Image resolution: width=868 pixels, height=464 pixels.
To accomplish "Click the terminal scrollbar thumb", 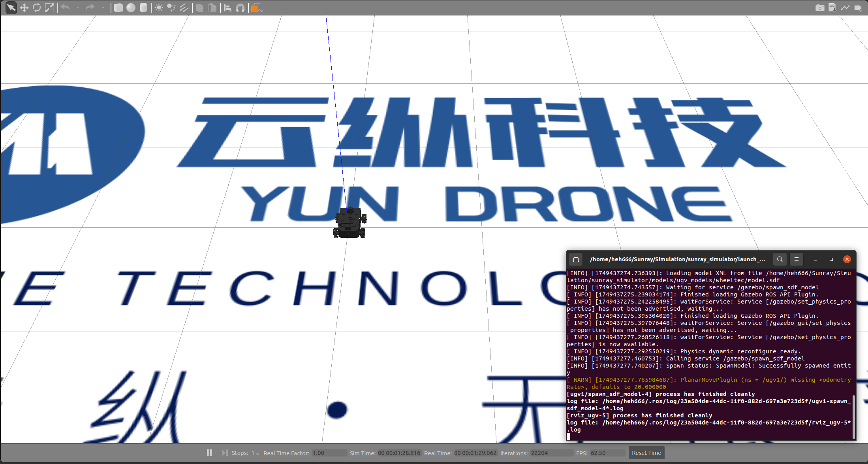I will click(x=854, y=417).
